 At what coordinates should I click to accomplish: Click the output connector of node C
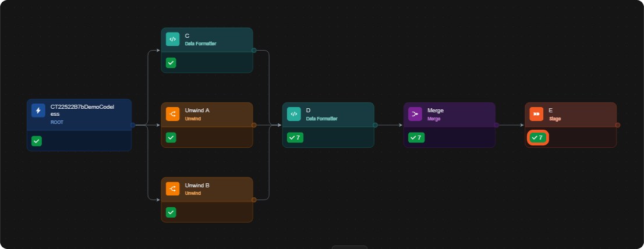coord(254,51)
